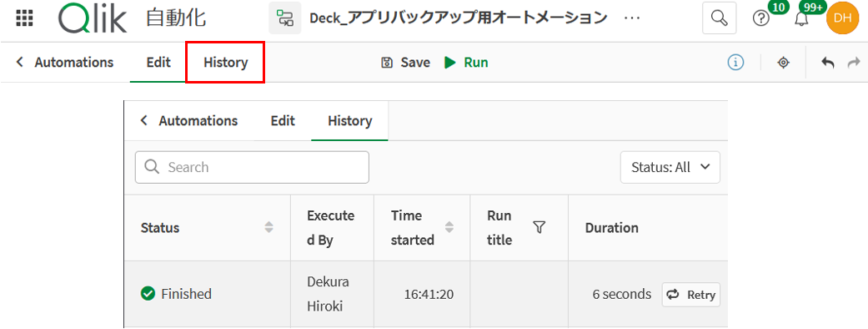Switch to the Edit tab in top bar
Image resolution: width=868 pixels, height=329 pixels.
click(x=158, y=63)
